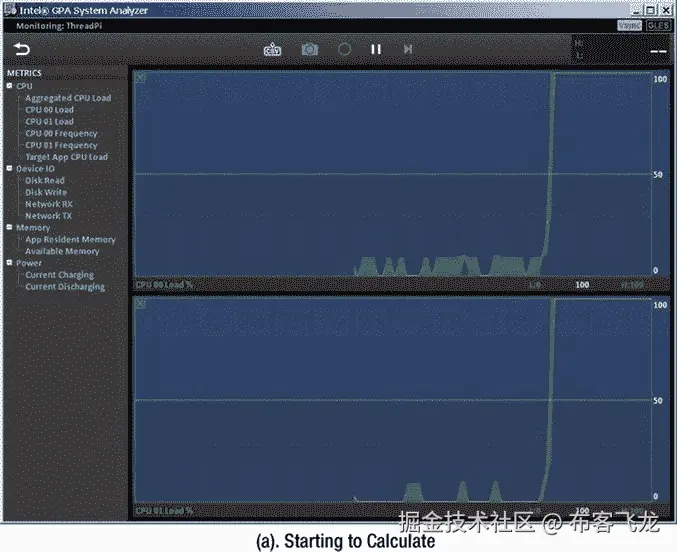
Task: Select Aggregated CPU Load metric
Action: coord(68,98)
